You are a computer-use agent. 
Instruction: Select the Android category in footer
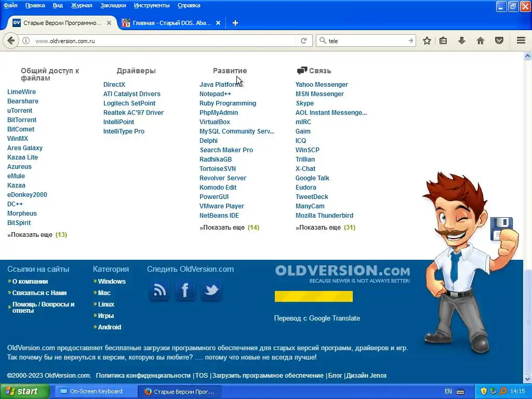pyautogui.click(x=109, y=327)
